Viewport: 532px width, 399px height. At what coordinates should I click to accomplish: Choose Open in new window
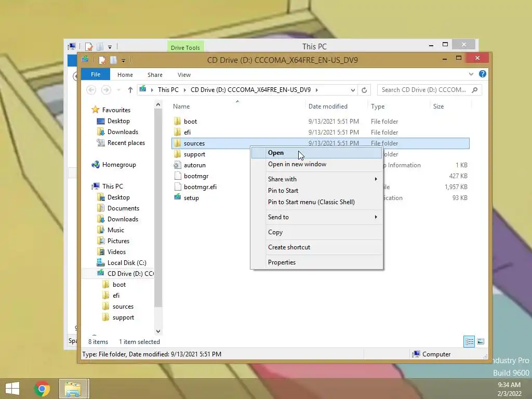pyautogui.click(x=316, y=164)
